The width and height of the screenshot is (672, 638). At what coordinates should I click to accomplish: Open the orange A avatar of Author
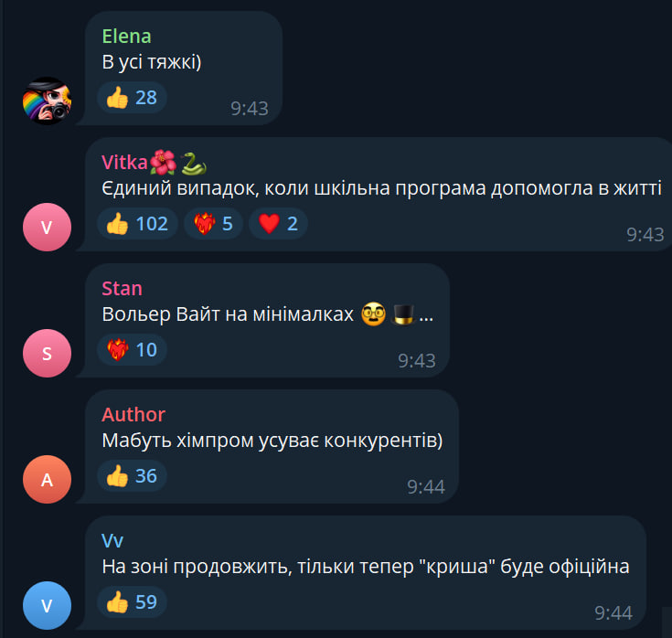(47, 479)
